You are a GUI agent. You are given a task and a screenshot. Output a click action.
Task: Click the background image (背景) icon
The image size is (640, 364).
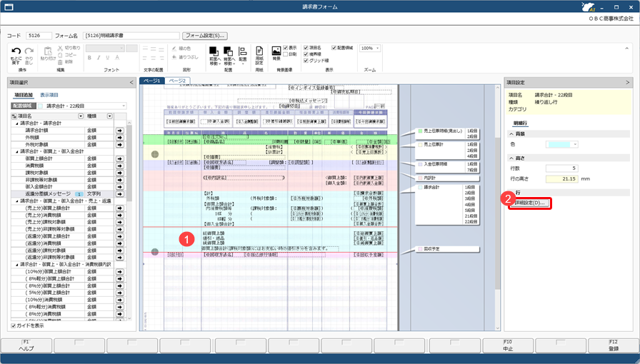(276, 51)
